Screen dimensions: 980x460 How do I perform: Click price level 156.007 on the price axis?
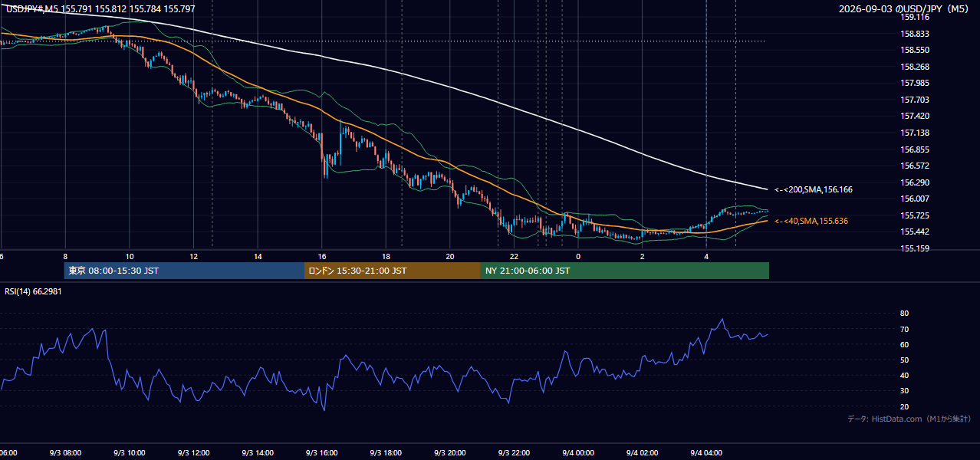[914, 199]
